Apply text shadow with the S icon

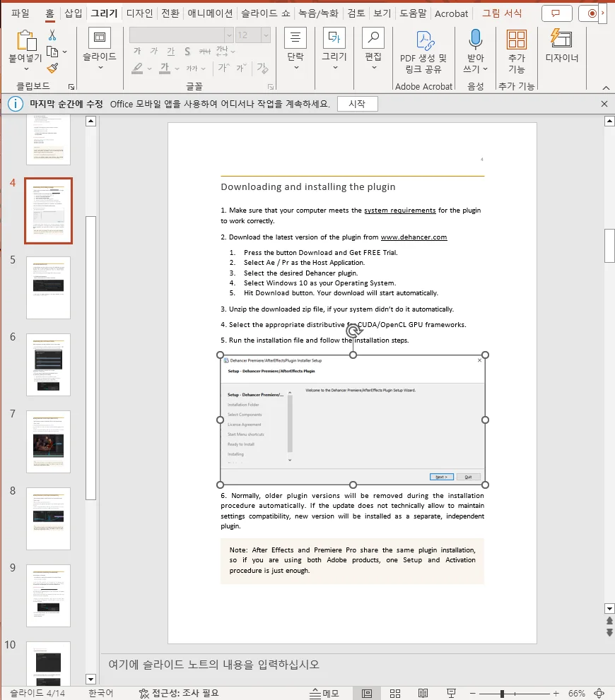coord(187,51)
